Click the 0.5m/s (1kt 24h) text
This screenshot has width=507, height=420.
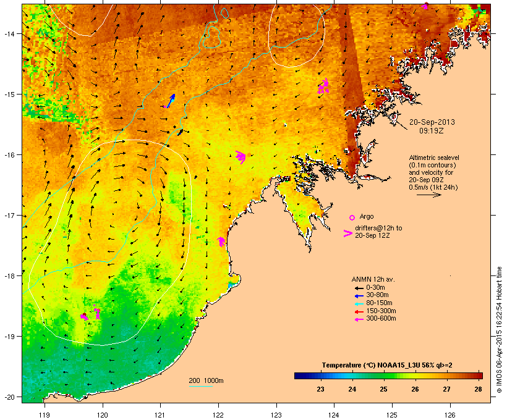click(x=433, y=187)
